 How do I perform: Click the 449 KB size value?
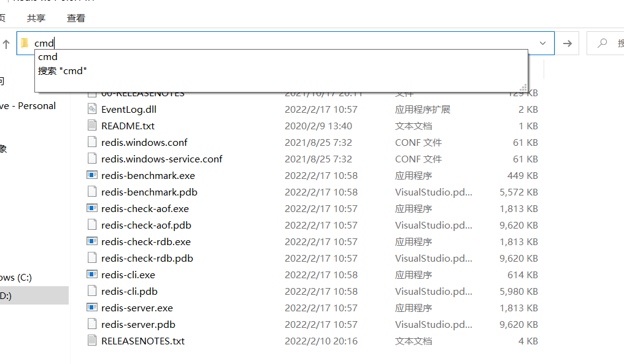[523, 176]
